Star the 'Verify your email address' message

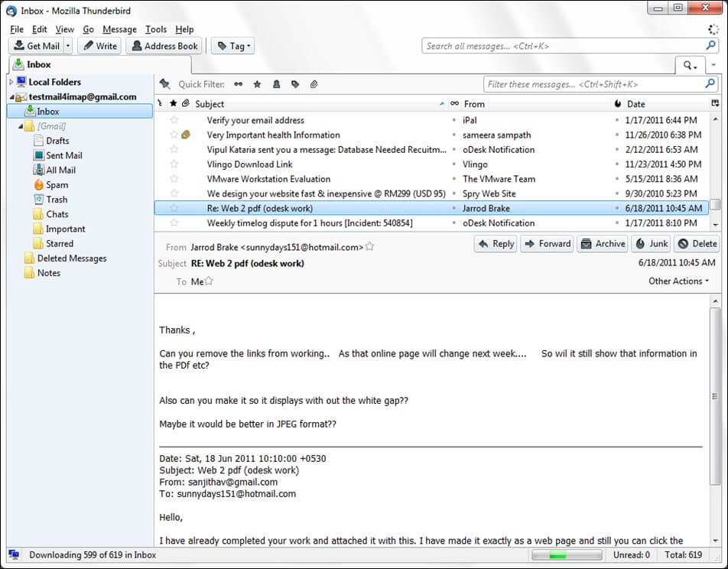[174, 120]
